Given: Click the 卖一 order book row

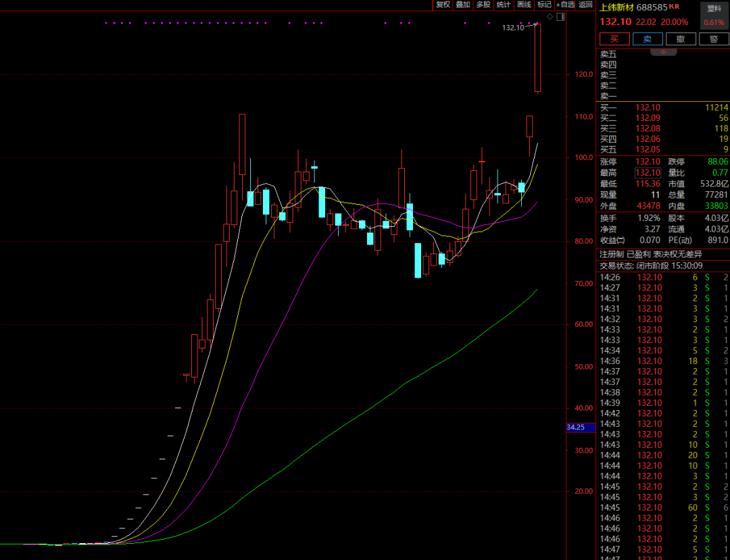Looking at the screenshot, I should [664, 97].
